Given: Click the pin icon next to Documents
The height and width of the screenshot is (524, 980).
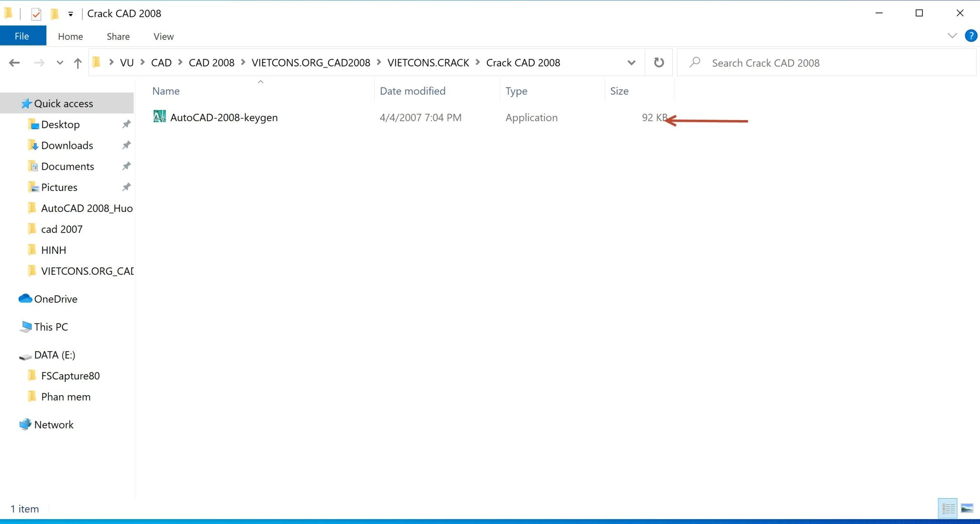Looking at the screenshot, I should pos(126,167).
